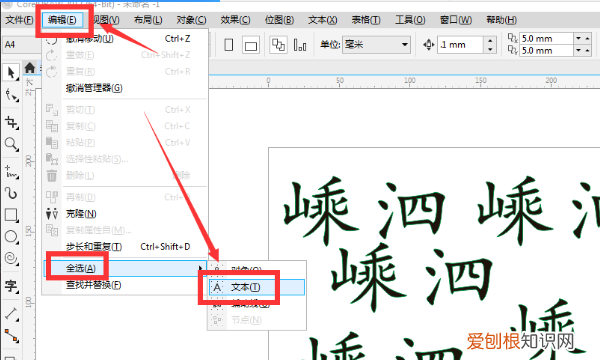Open the 布局(L) menu
600x360 pixels.
tap(148, 20)
